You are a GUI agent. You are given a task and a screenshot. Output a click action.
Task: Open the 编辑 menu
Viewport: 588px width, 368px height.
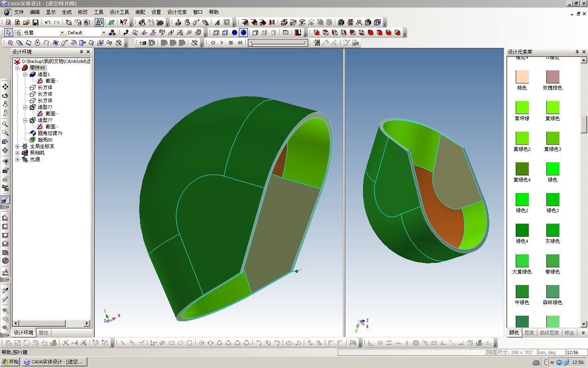(x=35, y=12)
